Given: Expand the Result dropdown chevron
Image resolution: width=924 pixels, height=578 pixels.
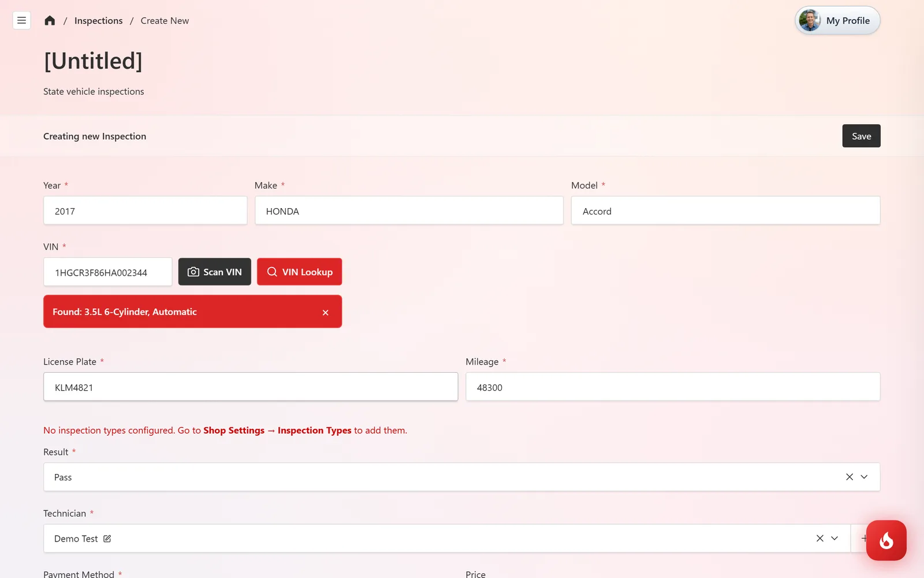Looking at the screenshot, I should pyautogui.click(x=864, y=477).
